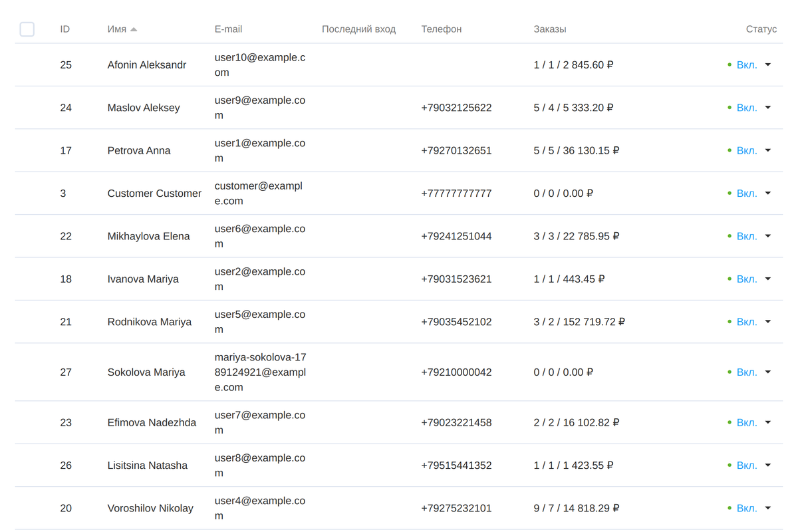Screen dimensions: 798x532
Task: Click the E-mail column header
Action: (228, 29)
